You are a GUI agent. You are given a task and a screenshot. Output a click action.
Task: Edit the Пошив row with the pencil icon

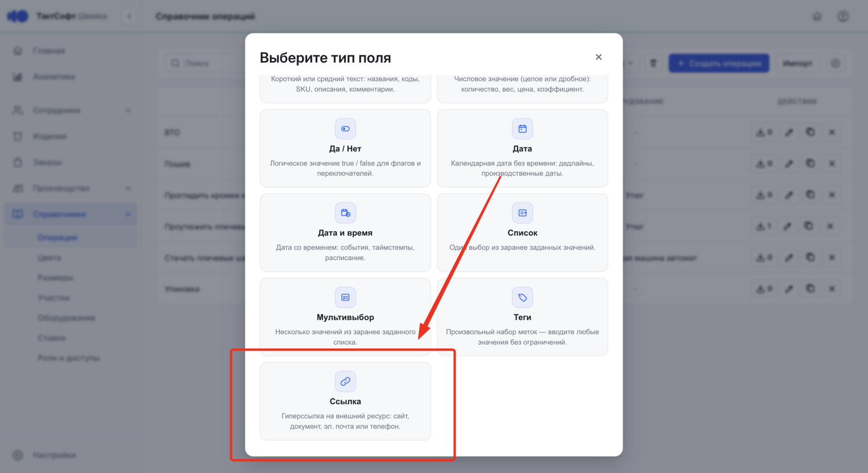pyautogui.click(x=789, y=164)
